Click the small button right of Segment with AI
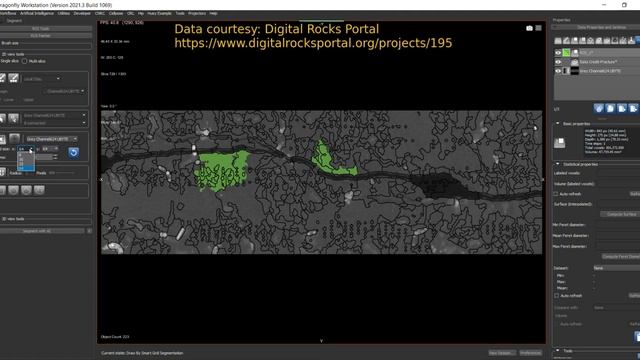 [x=89, y=231]
